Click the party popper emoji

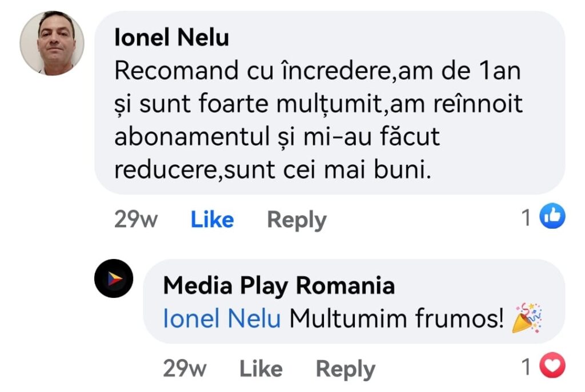(x=527, y=318)
